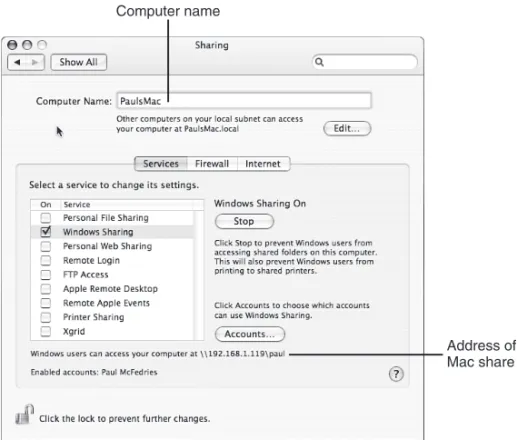Uncheck the Windows Sharing checkbox
The width and height of the screenshot is (517, 440).
[46, 231]
